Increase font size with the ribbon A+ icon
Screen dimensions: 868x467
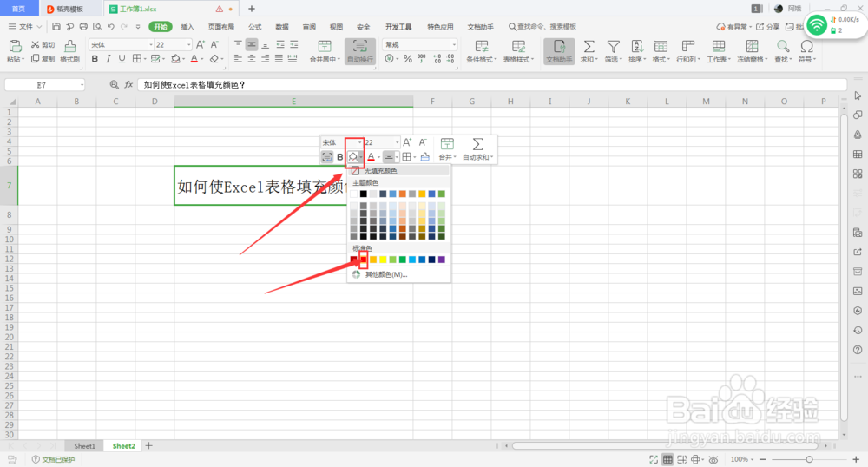(201, 45)
